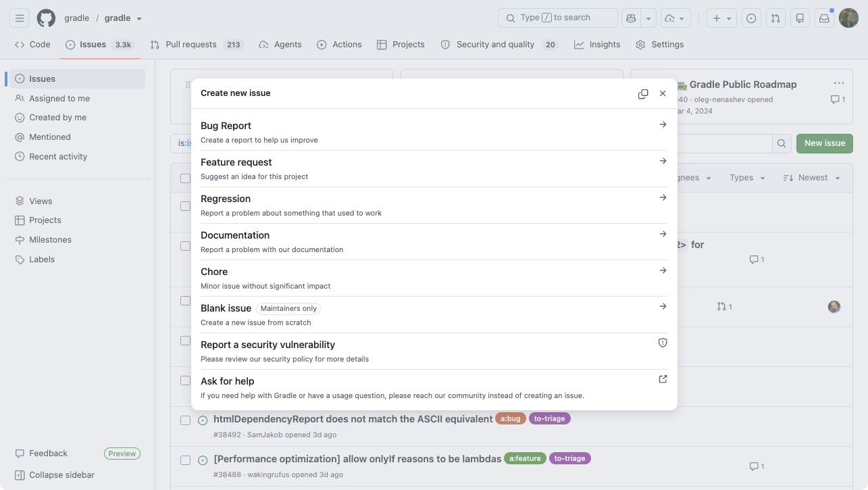
Task: Open the repository name dropdown arrow
Action: click(x=139, y=19)
